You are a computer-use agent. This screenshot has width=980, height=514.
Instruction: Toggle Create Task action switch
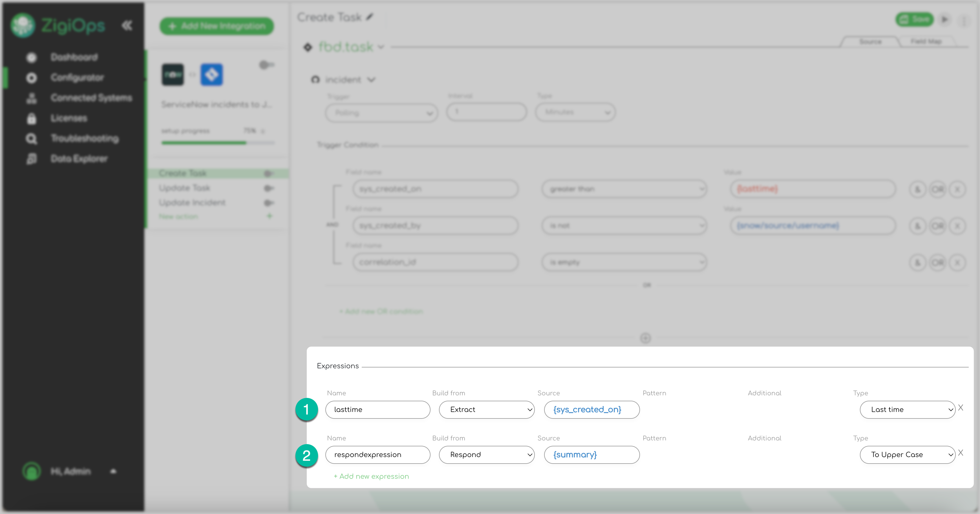[269, 174]
